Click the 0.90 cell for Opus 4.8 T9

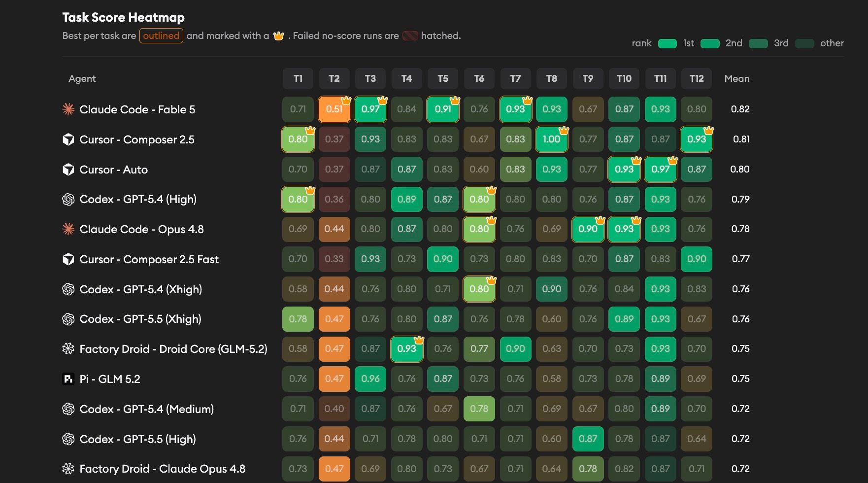click(588, 229)
